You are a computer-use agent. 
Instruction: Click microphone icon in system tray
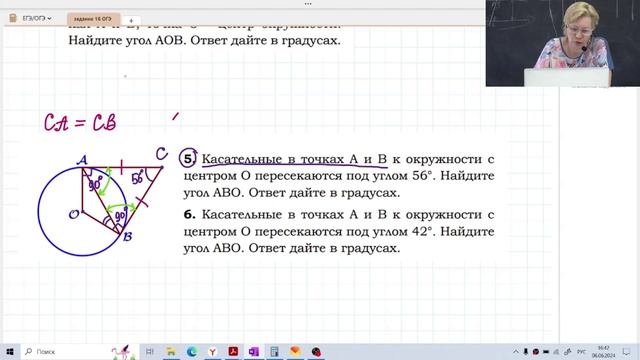click(x=526, y=351)
